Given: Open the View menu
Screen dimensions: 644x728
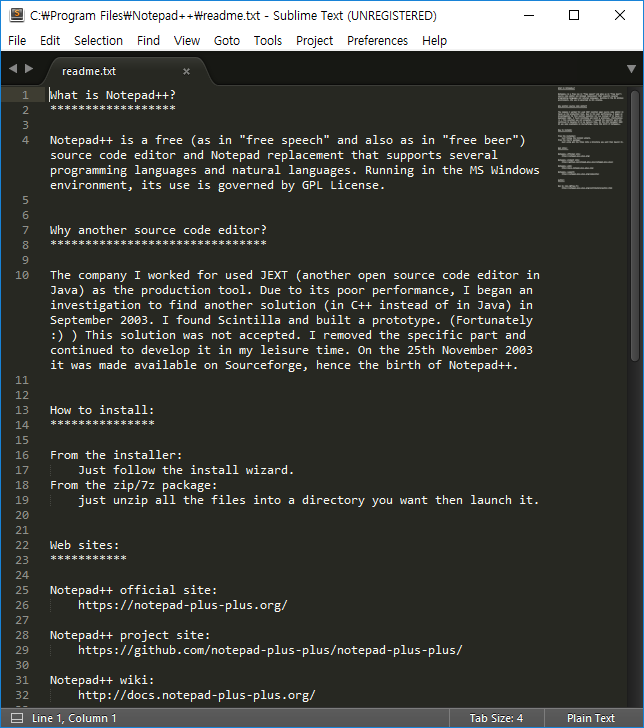Looking at the screenshot, I should tap(187, 41).
